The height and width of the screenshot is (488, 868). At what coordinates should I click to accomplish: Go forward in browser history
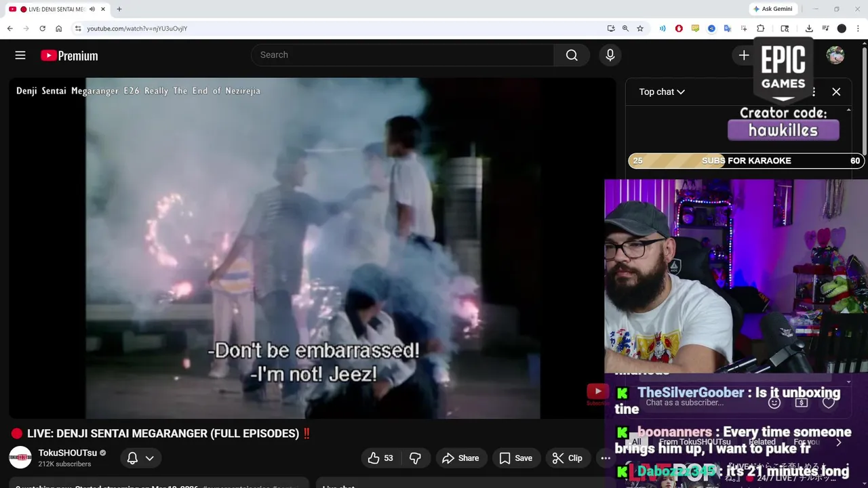coord(26,28)
